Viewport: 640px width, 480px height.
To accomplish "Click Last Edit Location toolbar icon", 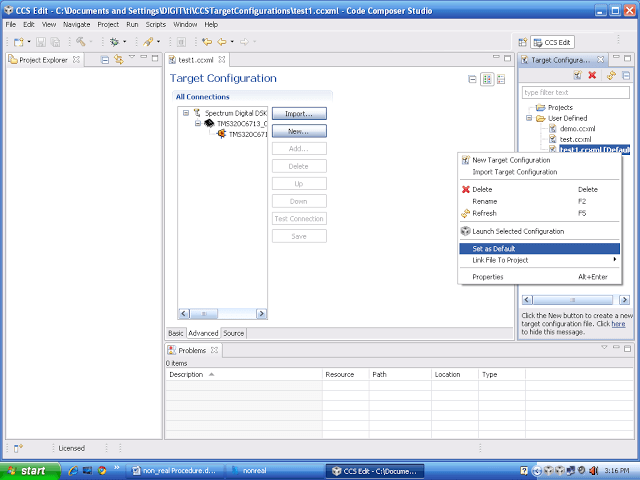I will click(207, 42).
